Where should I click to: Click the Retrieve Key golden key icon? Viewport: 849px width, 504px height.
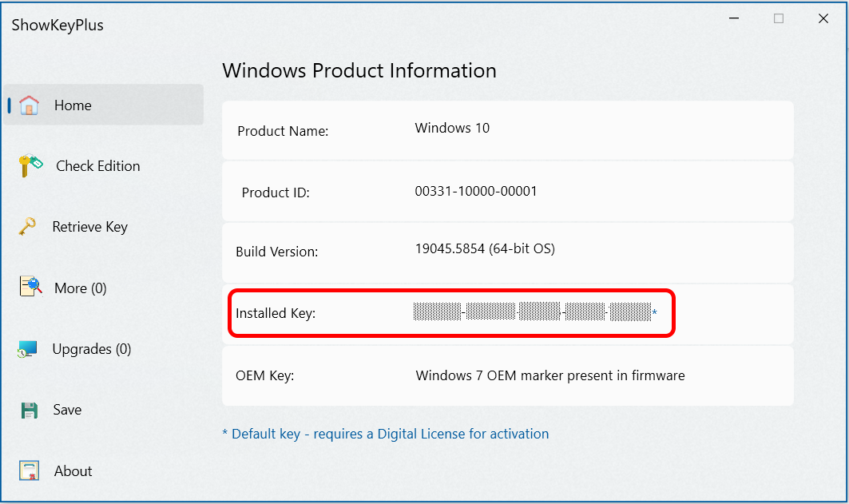(28, 226)
